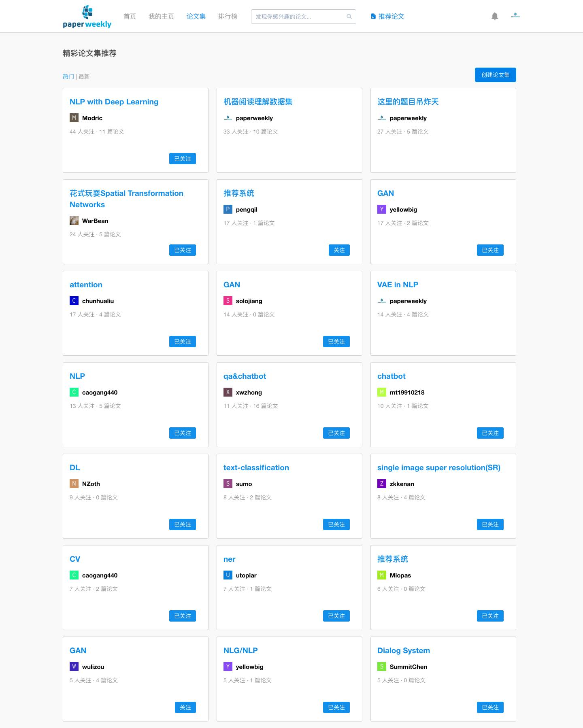This screenshot has width=583, height=728.
Task: Click the paperweekly logo in the header
Action: point(87,17)
